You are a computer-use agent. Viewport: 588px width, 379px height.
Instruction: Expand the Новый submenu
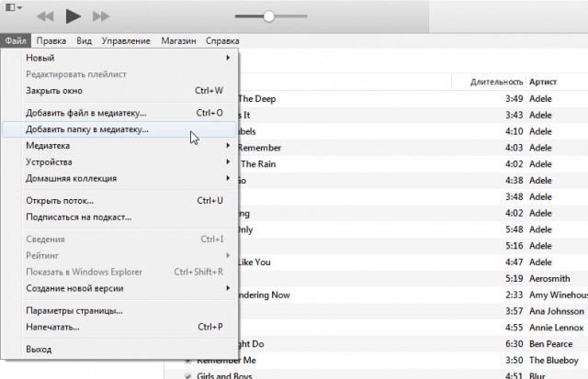(120, 58)
